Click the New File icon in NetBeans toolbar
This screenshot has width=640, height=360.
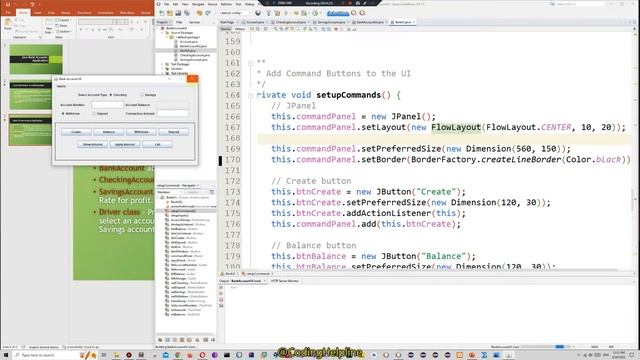tap(163, 13)
